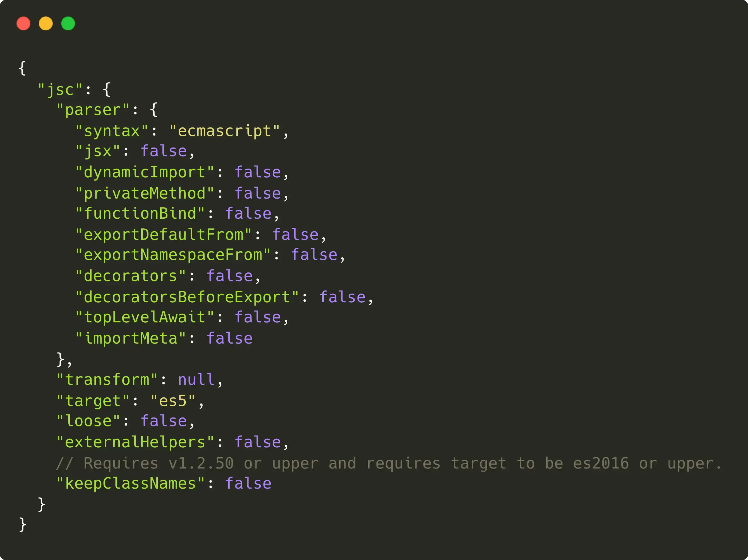Click the red close window button
The height and width of the screenshot is (560, 748).
click(x=23, y=24)
